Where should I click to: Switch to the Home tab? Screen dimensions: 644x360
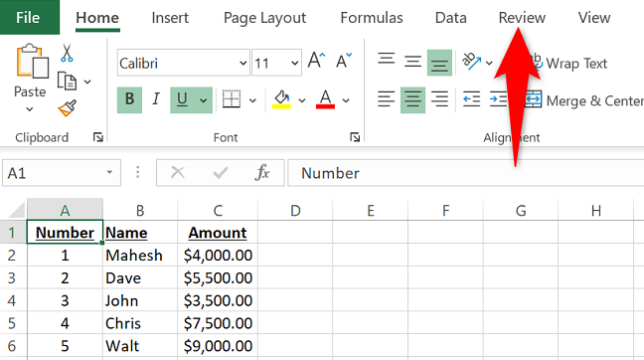tap(97, 18)
